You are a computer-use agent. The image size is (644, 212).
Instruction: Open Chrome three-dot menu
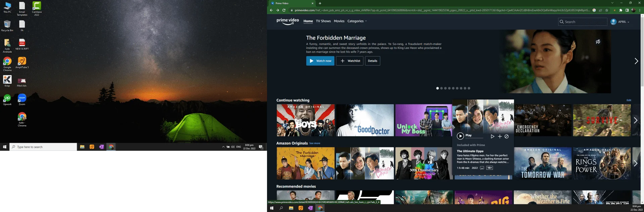639,10
